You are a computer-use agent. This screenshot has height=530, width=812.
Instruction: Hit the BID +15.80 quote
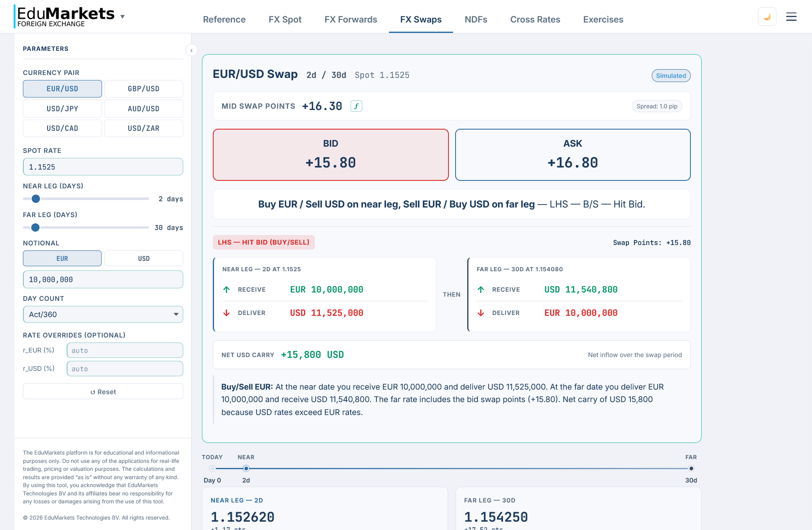pyautogui.click(x=330, y=155)
